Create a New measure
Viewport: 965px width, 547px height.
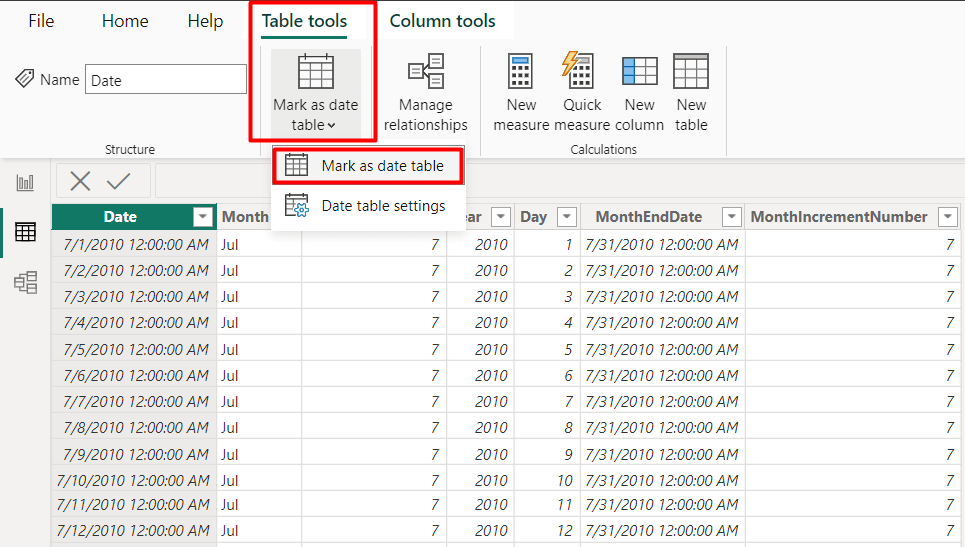click(521, 93)
